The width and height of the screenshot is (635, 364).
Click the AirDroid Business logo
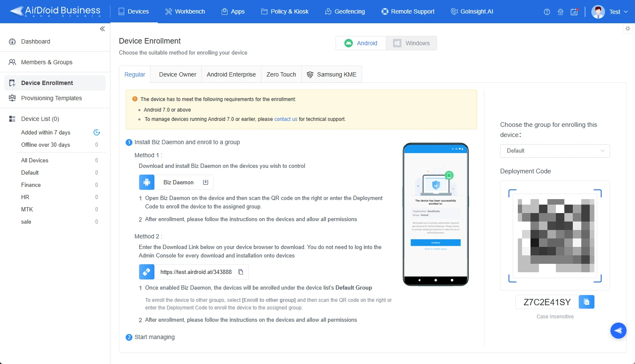click(x=55, y=11)
